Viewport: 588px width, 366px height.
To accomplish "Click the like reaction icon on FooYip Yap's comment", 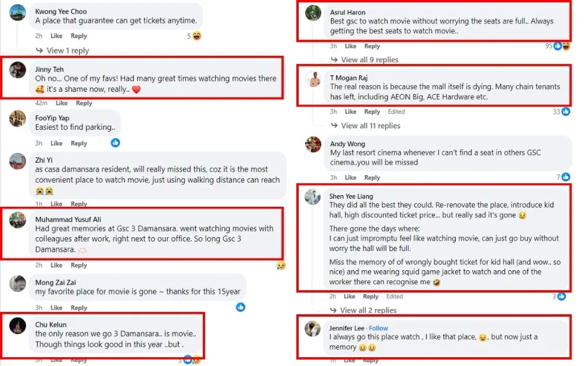I will tap(115, 143).
